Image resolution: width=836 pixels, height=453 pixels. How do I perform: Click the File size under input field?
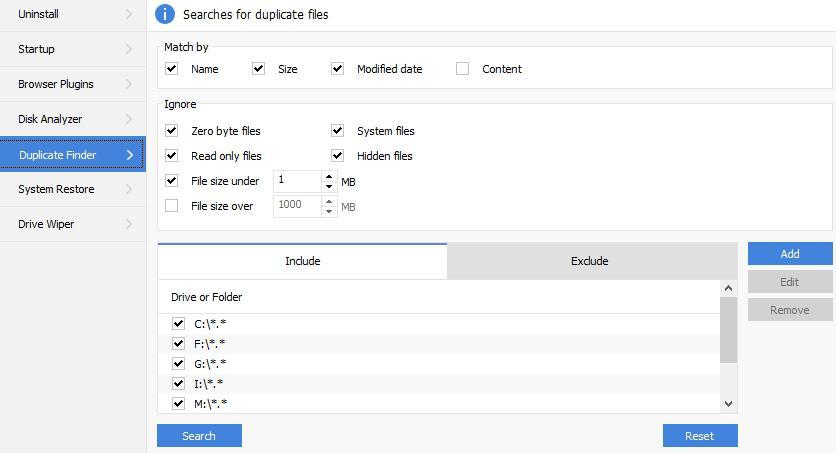(297, 181)
